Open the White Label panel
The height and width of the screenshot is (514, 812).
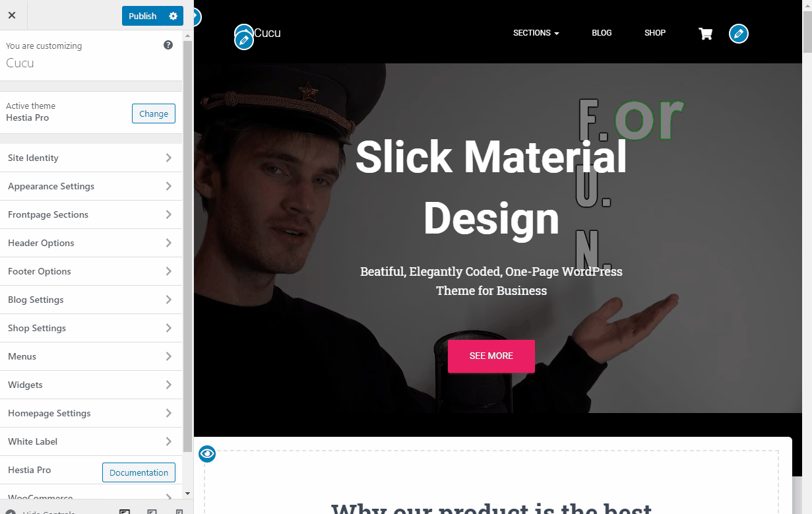(x=91, y=441)
